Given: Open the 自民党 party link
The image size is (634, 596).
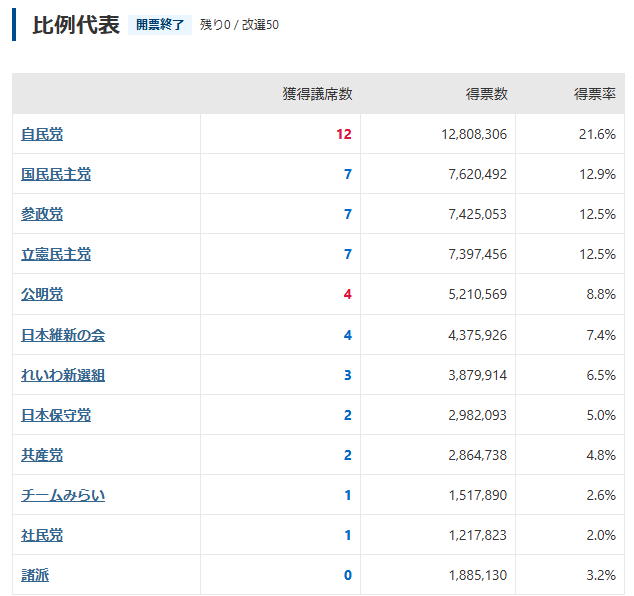Looking at the screenshot, I should tap(42, 134).
